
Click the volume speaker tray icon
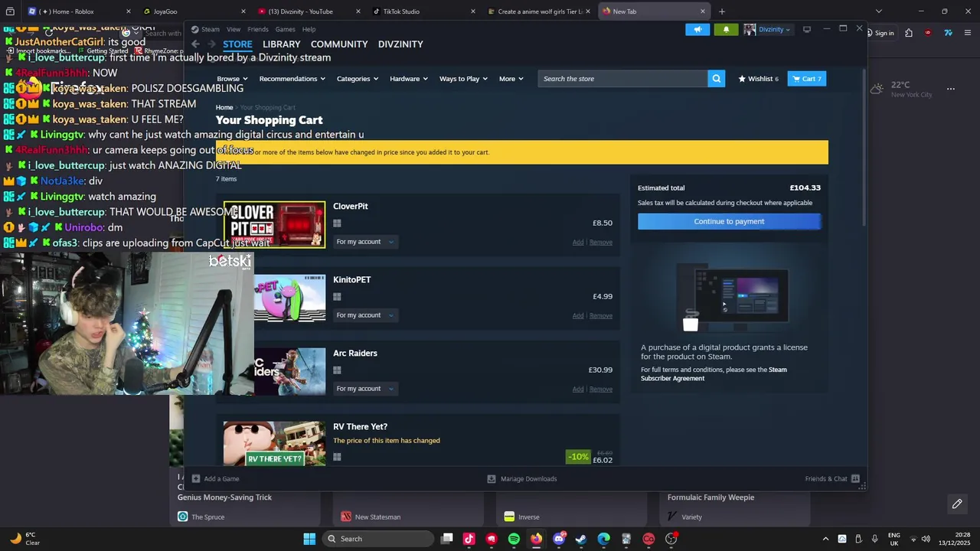click(925, 539)
